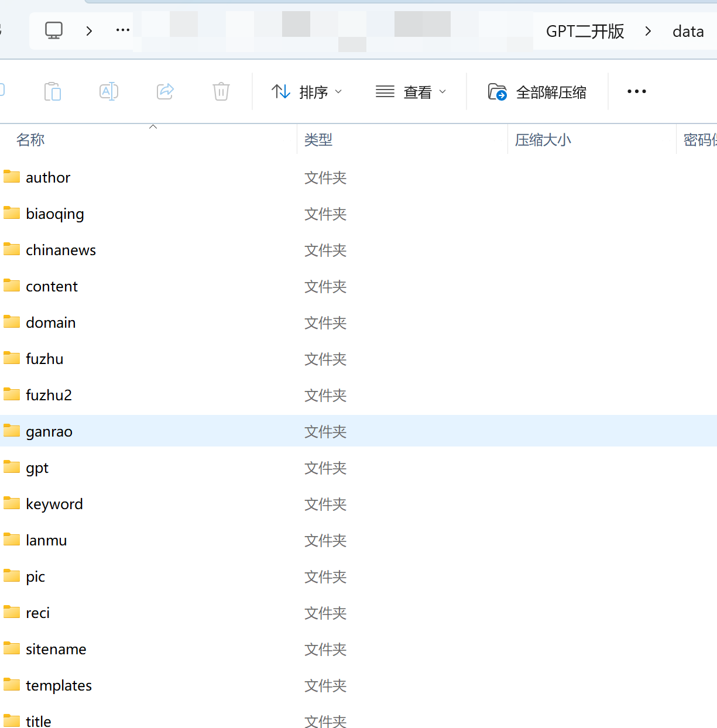Open the 排序 sort dropdown

coord(307,92)
